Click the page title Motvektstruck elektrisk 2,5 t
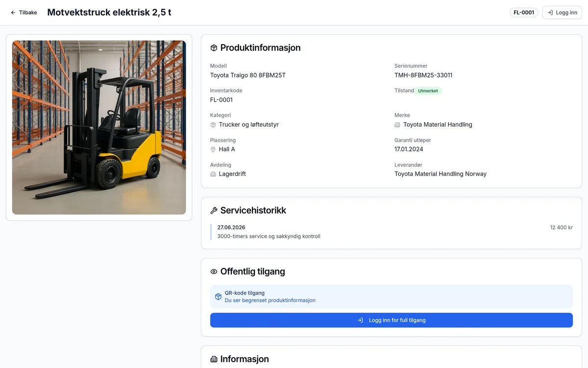This screenshot has height=368, width=588. 109,12
